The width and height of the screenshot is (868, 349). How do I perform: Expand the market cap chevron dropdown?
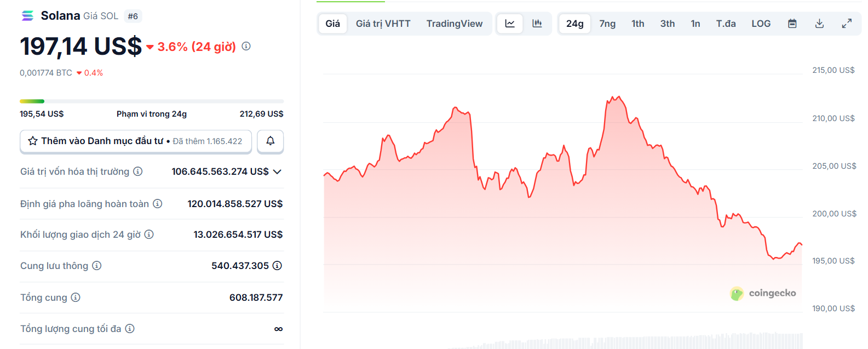point(277,171)
